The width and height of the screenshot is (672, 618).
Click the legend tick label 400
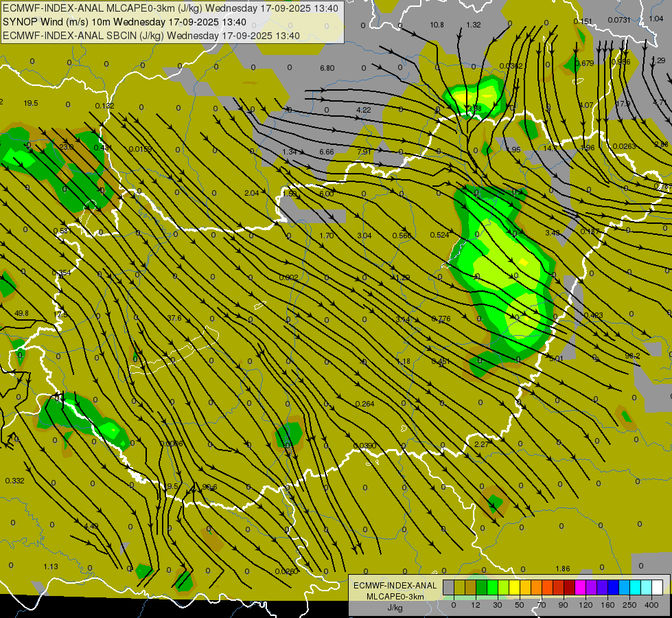[651, 605]
